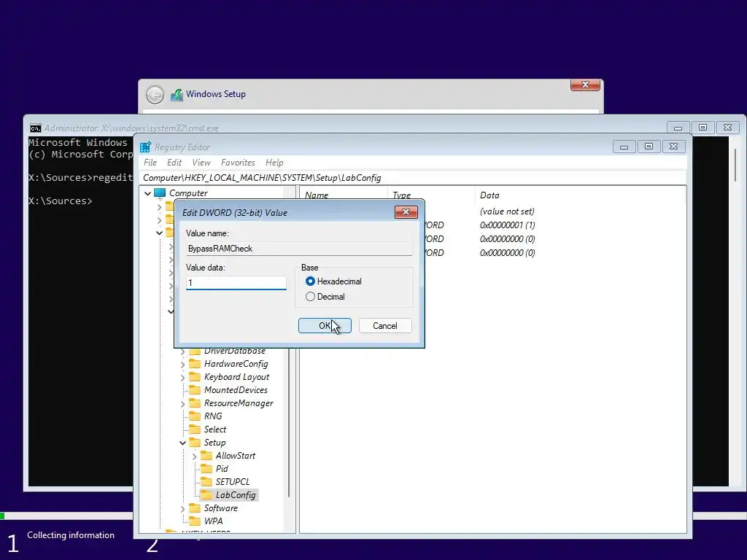Click the SETUPCL folder icon
The height and width of the screenshot is (560, 747).
(x=206, y=482)
